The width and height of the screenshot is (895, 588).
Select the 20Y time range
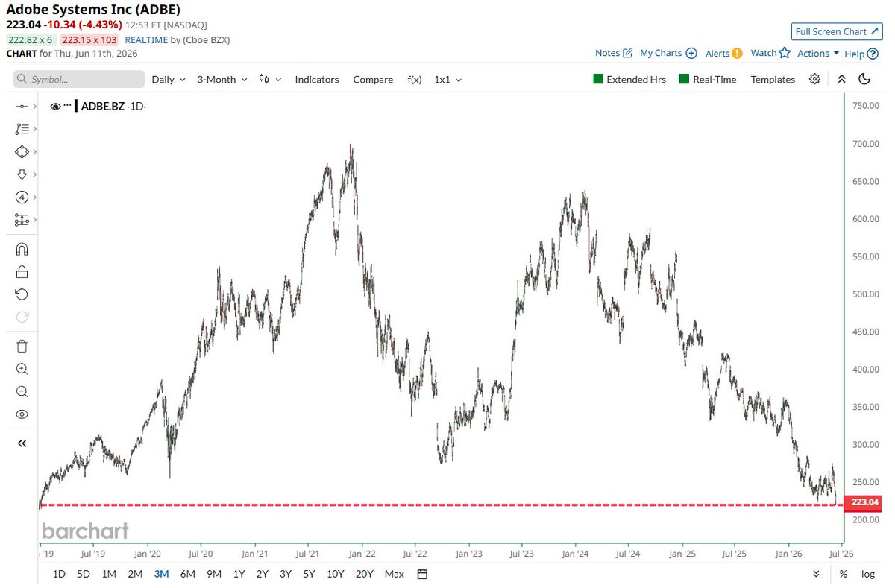(x=365, y=574)
